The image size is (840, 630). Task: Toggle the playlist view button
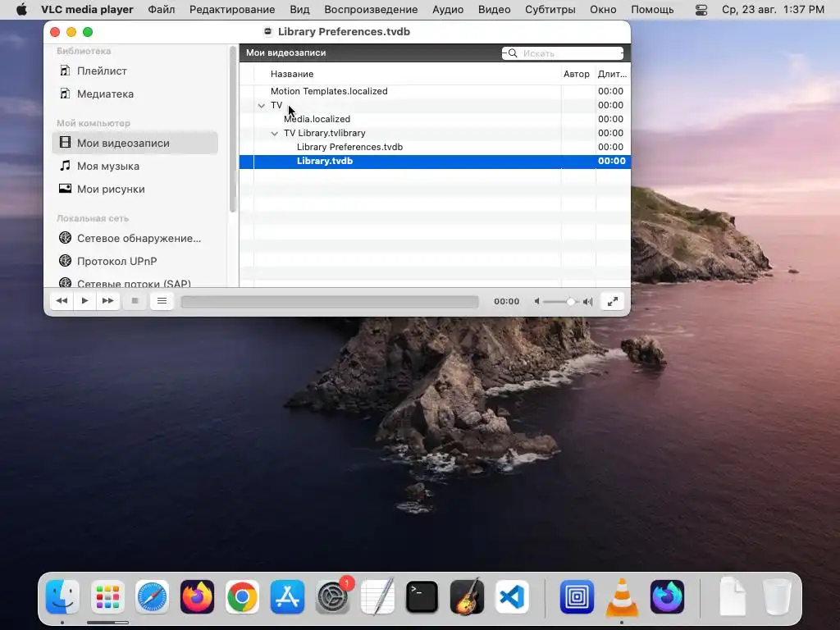click(162, 301)
